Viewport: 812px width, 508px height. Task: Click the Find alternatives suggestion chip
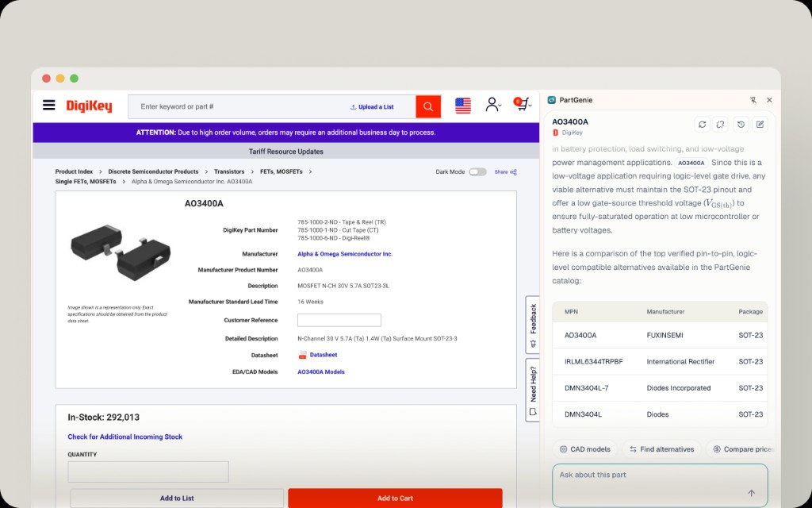[x=661, y=449]
